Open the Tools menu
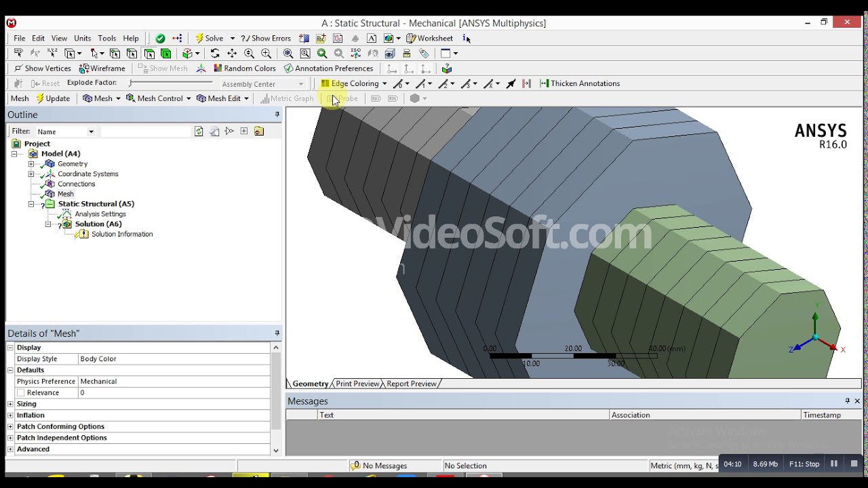 click(x=107, y=39)
